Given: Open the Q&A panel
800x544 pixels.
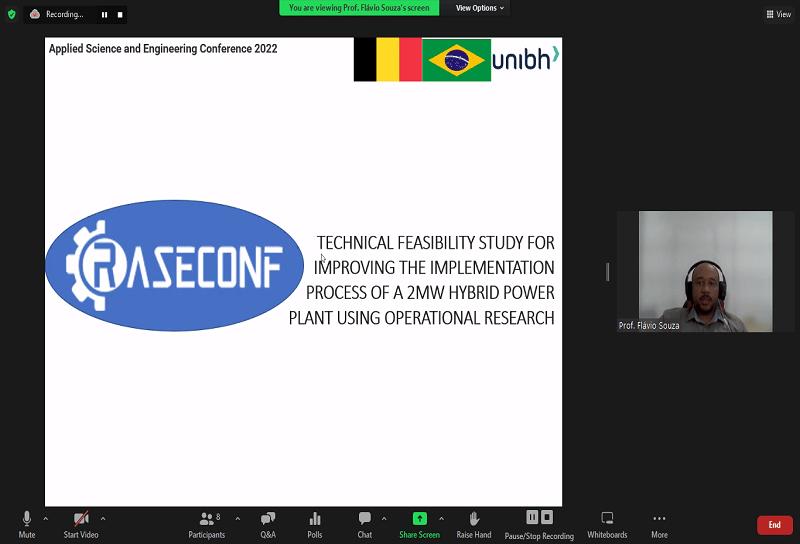Looking at the screenshot, I should click(268, 525).
